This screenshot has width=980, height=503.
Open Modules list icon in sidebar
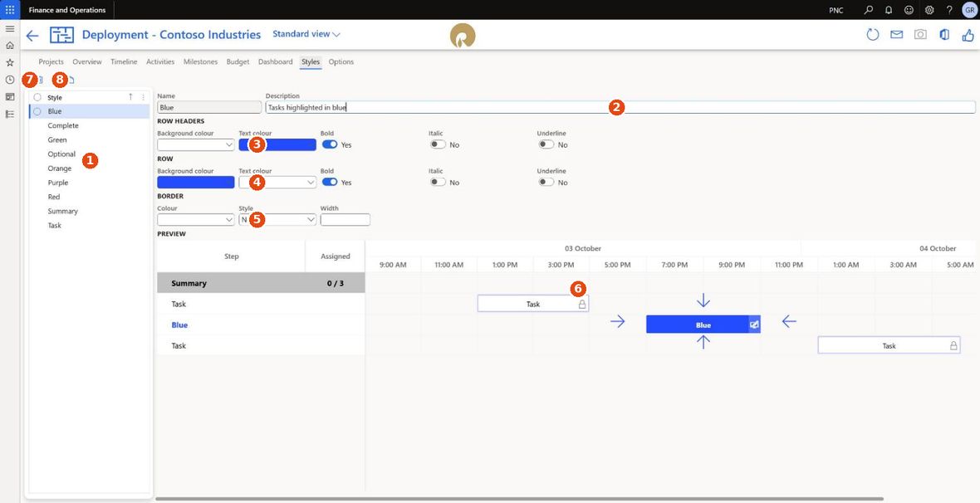tap(10, 114)
